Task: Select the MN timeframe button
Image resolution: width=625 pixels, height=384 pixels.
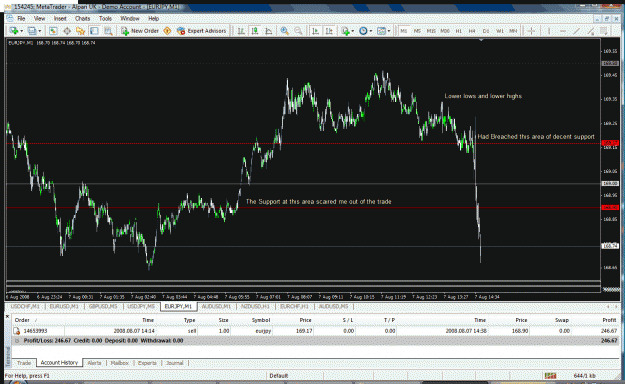Action: coord(513,31)
